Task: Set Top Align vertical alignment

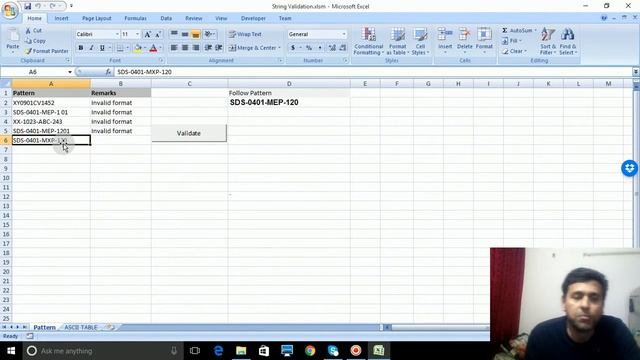Action: pos(174,34)
